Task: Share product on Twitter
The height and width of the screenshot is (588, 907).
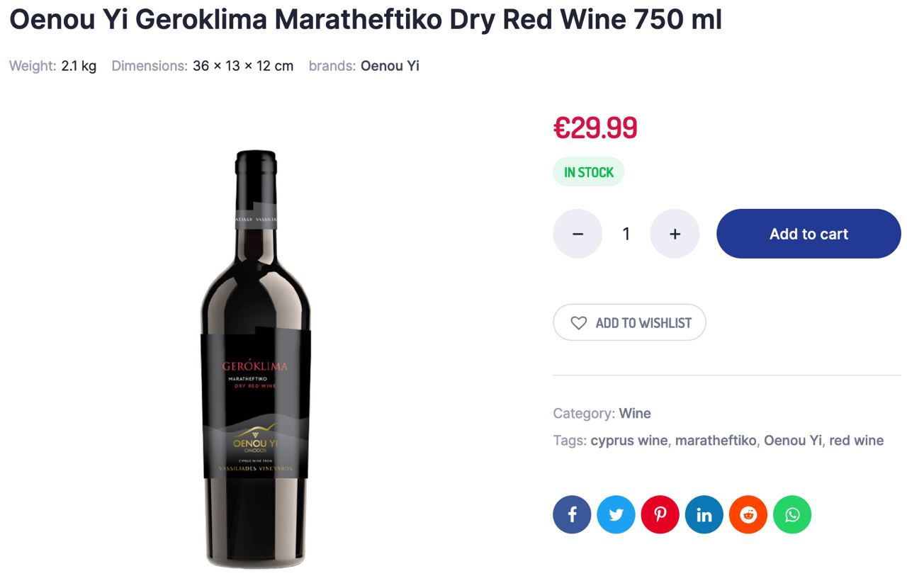Action: point(616,514)
